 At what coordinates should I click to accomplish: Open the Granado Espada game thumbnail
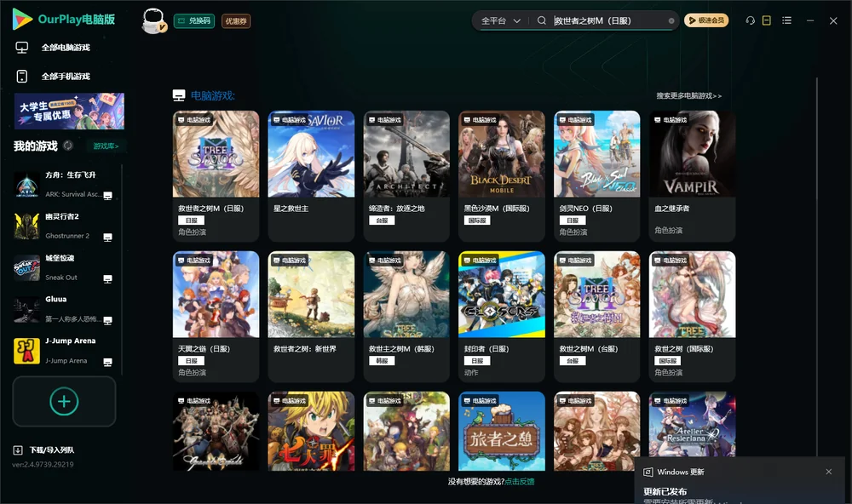[216, 432]
